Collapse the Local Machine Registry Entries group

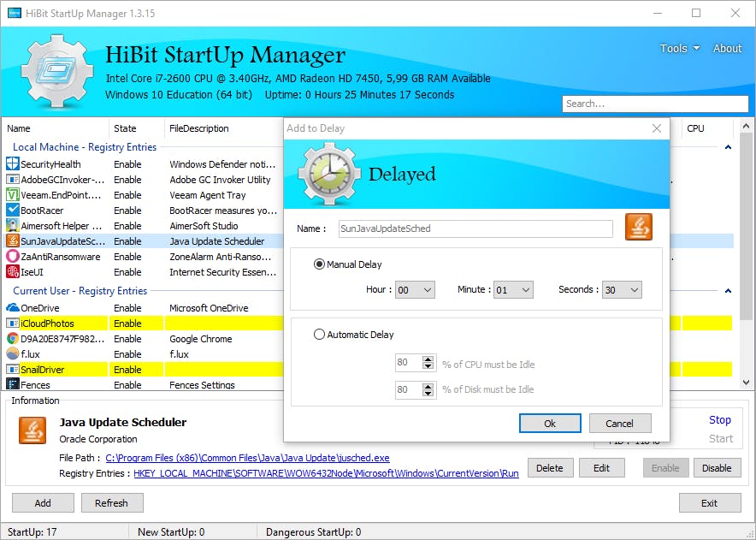728,146
